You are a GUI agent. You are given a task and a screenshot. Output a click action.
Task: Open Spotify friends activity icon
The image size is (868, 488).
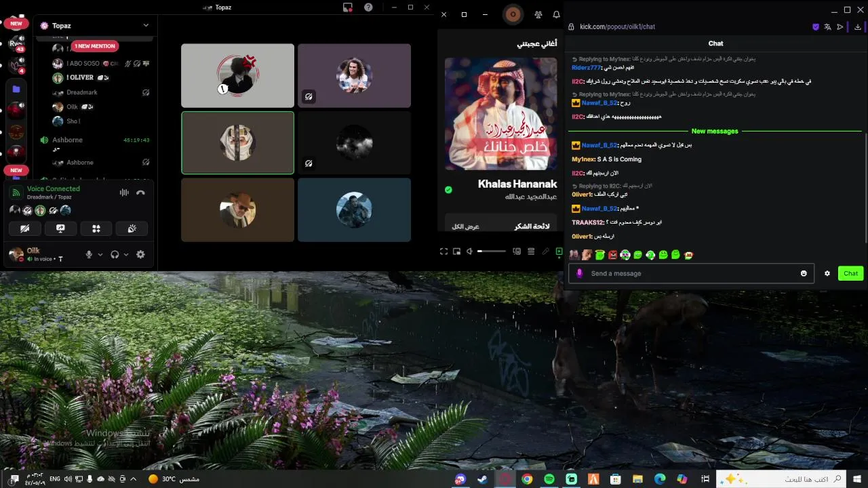[538, 14]
